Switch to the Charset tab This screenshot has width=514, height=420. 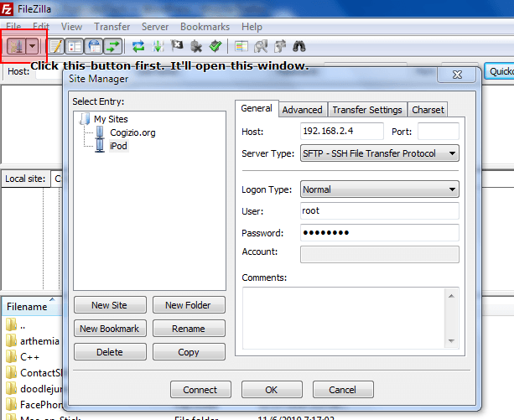(x=428, y=110)
